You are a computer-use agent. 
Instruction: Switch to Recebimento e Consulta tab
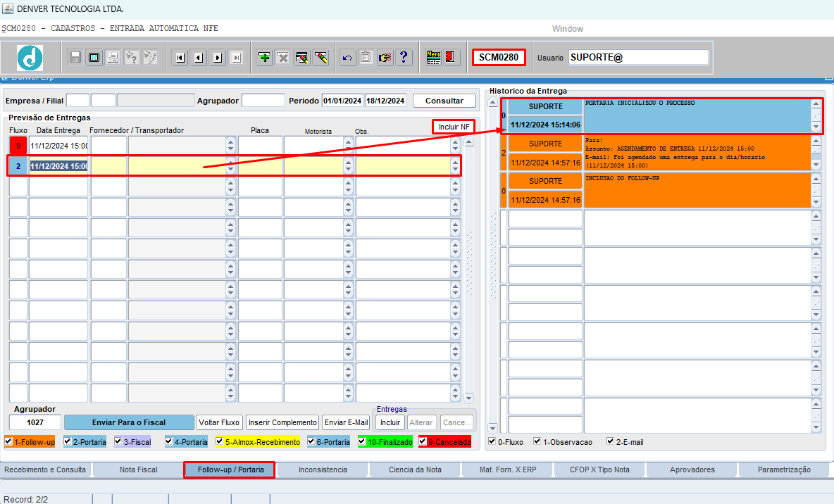click(x=45, y=470)
